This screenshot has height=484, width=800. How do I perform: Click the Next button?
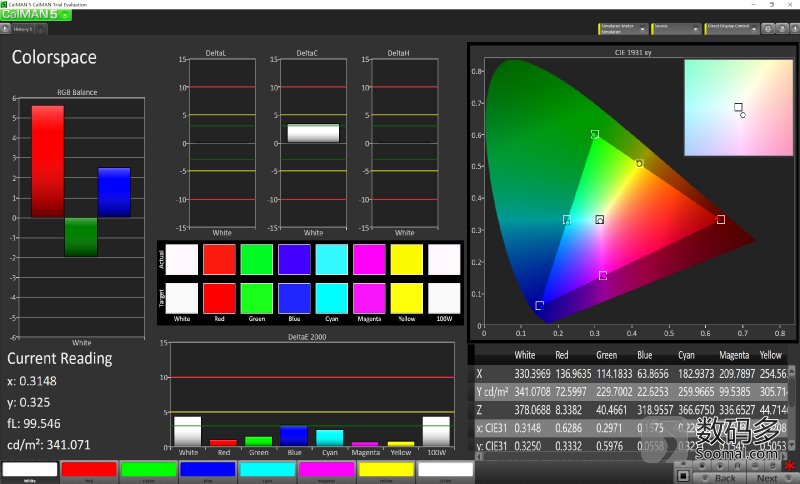tap(767, 478)
